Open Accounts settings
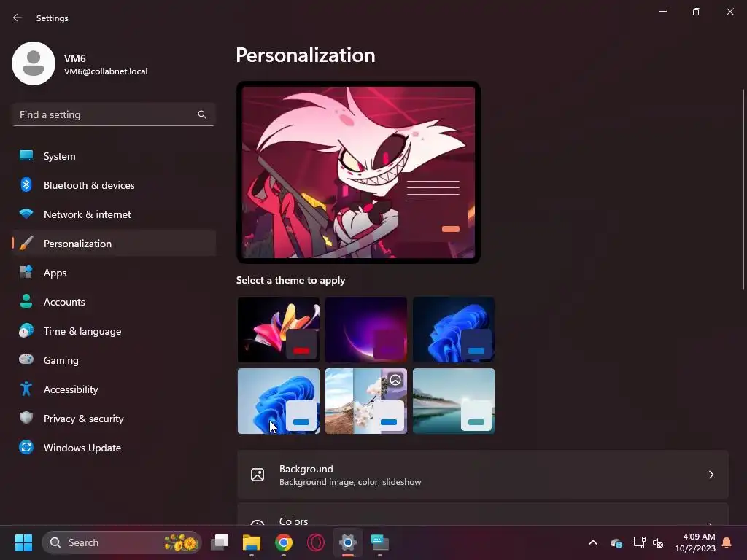This screenshot has height=560, width=747. pos(113,302)
